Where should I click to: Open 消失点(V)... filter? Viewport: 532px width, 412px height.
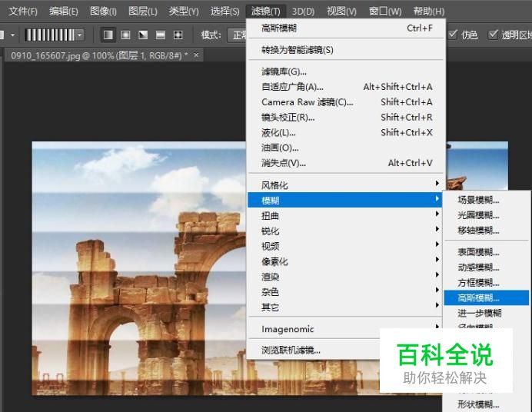[x=346, y=163]
